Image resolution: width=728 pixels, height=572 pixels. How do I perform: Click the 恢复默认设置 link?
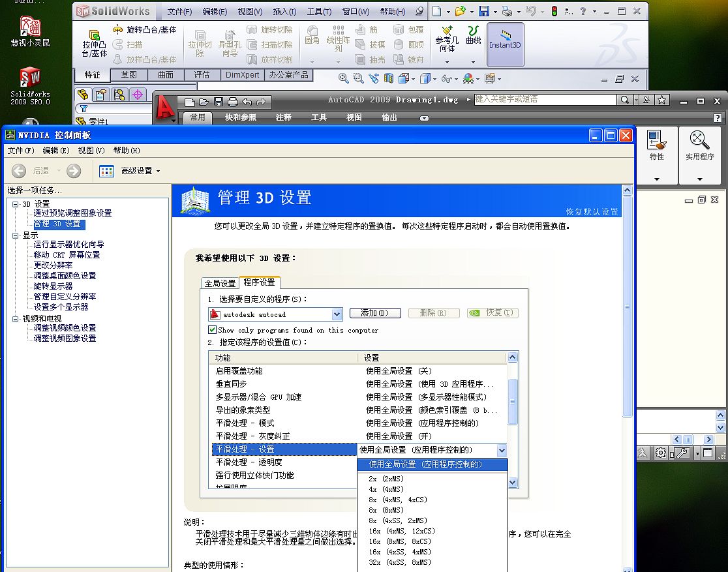[592, 212]
